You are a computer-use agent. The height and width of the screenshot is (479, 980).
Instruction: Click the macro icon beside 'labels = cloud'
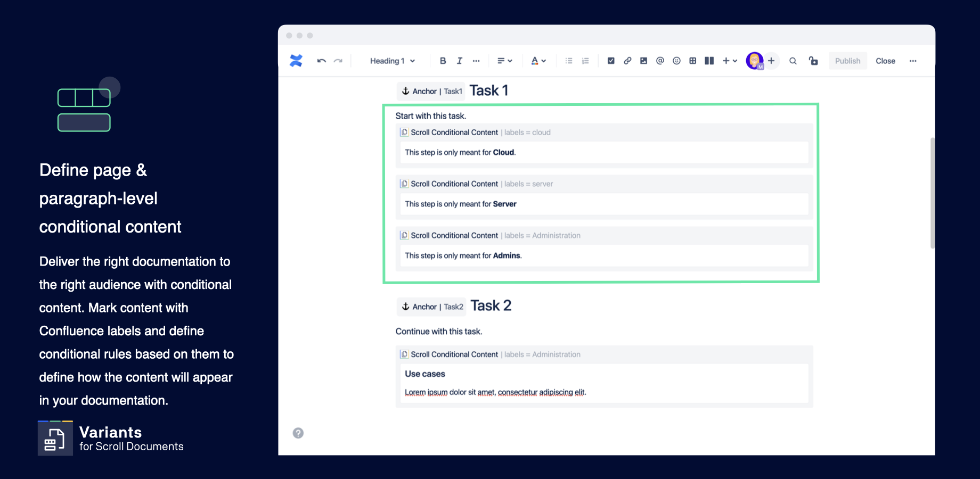[404, 133]
